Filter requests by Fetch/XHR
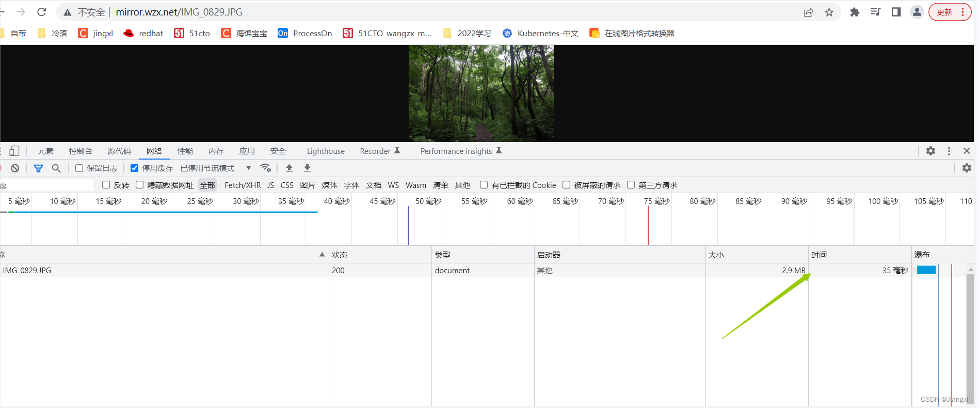This screenshot has width=980, height=408. pyautogui.click(x=243, y=185)
